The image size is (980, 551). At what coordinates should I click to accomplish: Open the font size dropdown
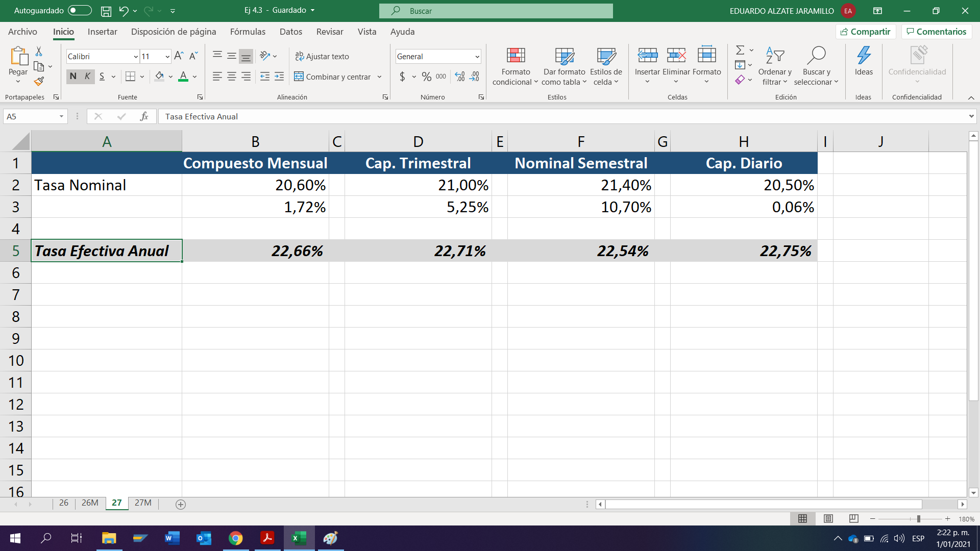point(167,56)
